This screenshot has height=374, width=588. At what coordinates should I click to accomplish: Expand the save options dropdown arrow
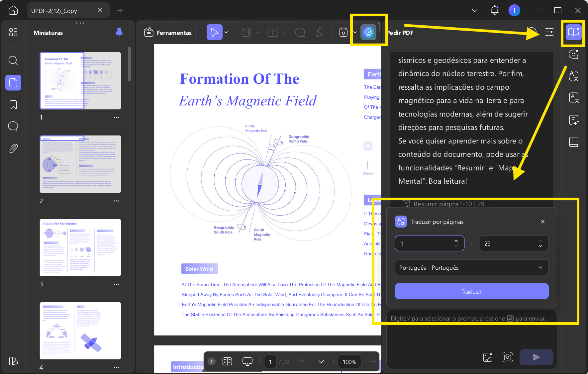click(x=355, y=32)
